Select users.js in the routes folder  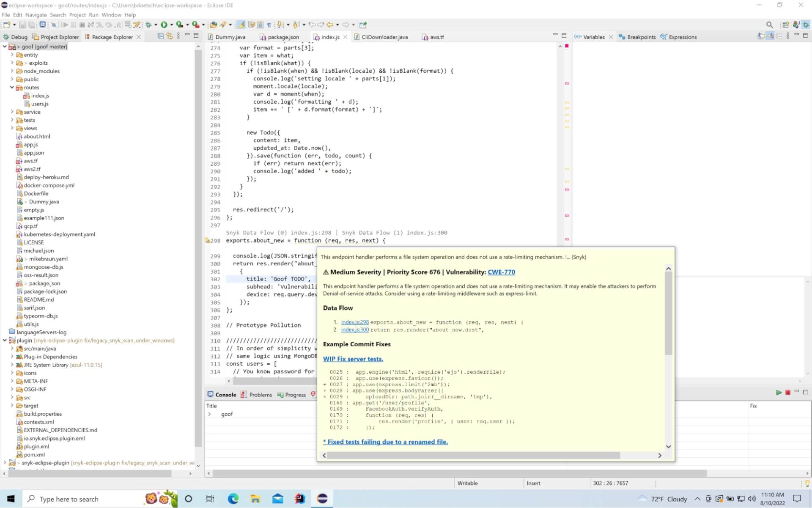pos(40,104)
